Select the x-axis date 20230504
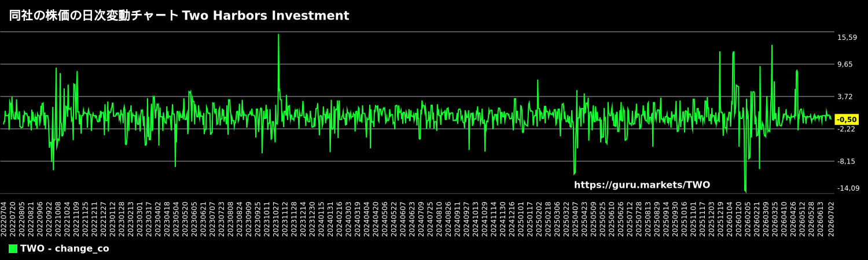The width and height of the screenshot is (868, 260). pos(176,219)
